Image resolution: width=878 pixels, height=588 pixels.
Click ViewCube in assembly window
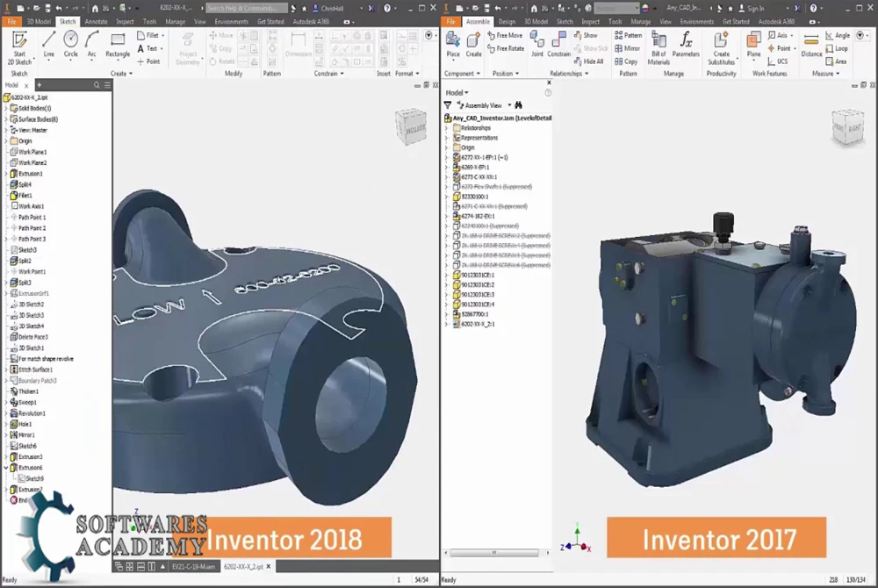[847, 127]
